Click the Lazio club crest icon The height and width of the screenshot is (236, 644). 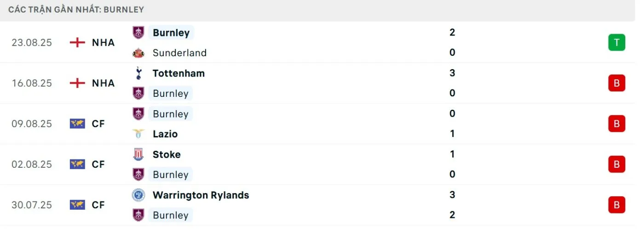click(138, 134)
